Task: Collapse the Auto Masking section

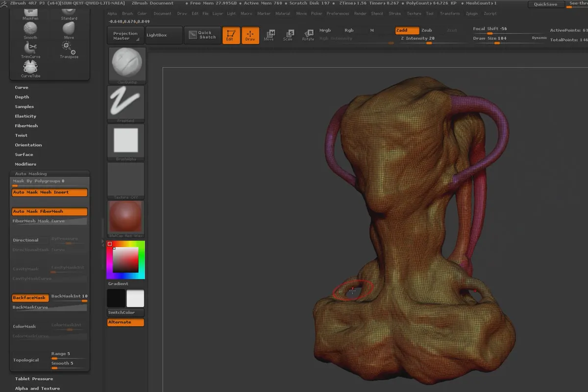Action: click(x=31, y=174)
